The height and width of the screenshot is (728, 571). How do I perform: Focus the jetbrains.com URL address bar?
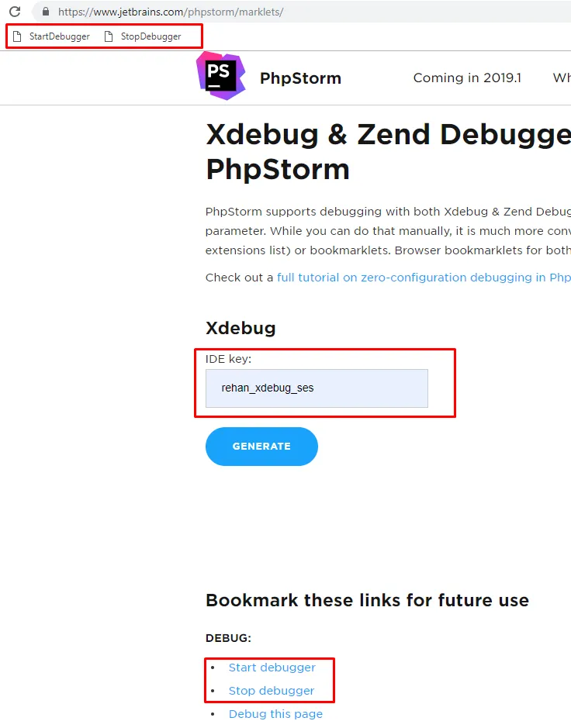[x=233, y=12]
